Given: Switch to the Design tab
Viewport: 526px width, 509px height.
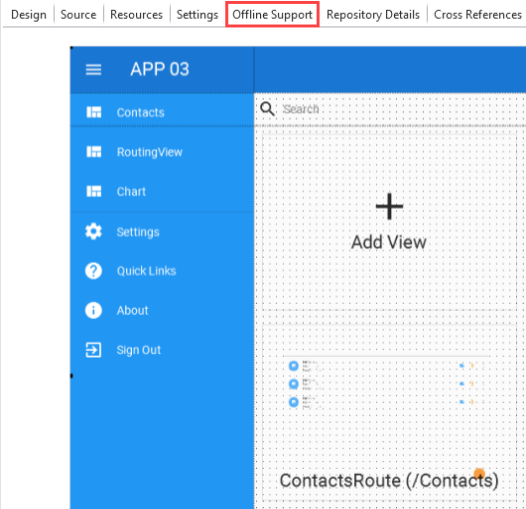Looking at the screenshot, I should (x=29, y=15).
